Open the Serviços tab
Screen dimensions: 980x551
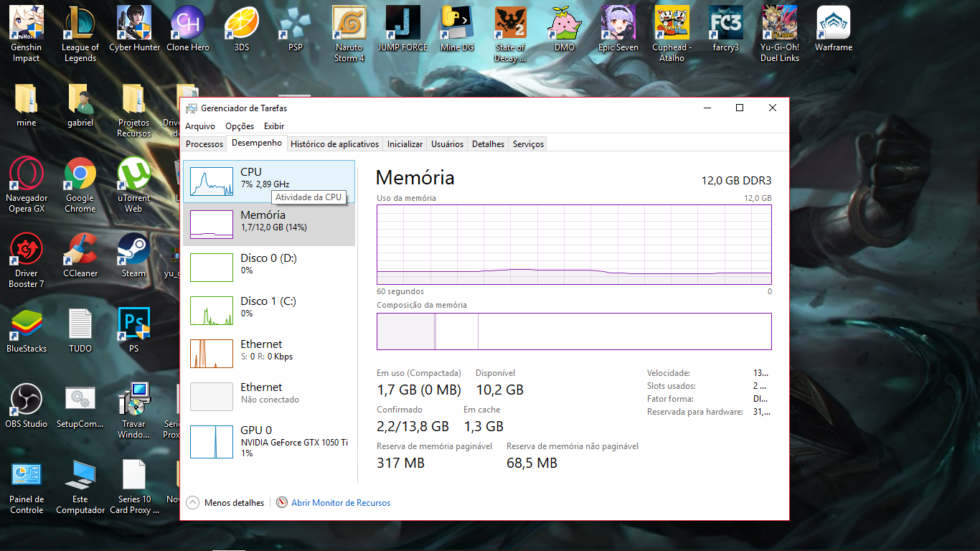point(528,144)
